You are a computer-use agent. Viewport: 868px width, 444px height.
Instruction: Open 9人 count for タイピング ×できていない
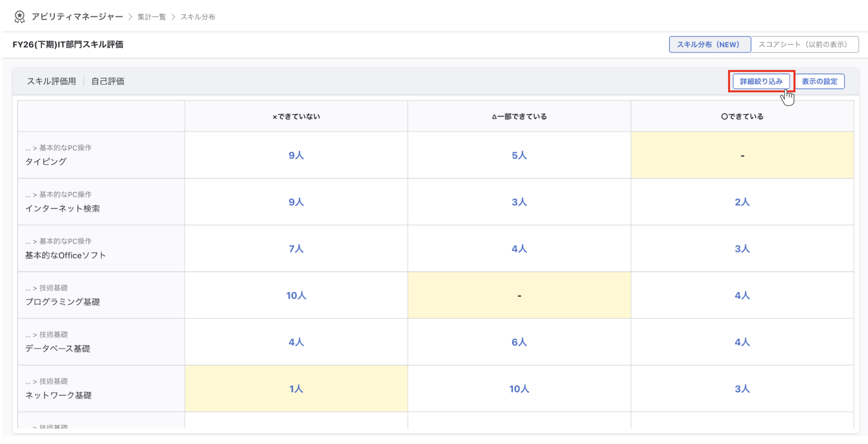tap(296, 155)
